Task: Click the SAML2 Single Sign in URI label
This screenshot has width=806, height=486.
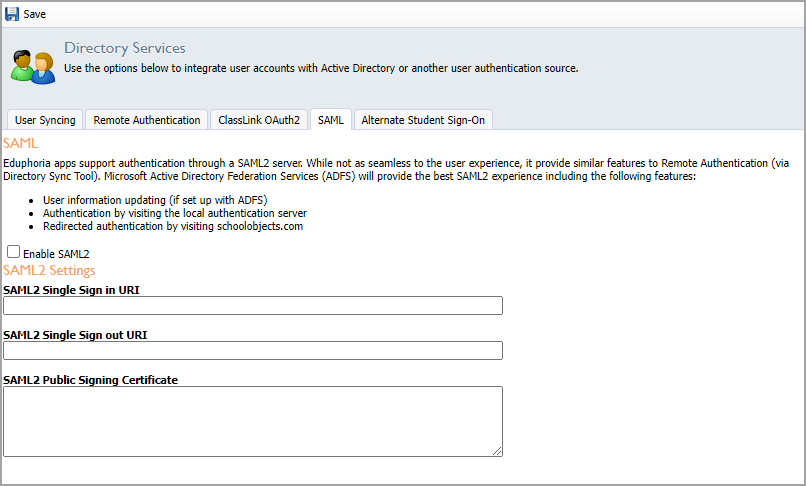Action: point(71,290)
